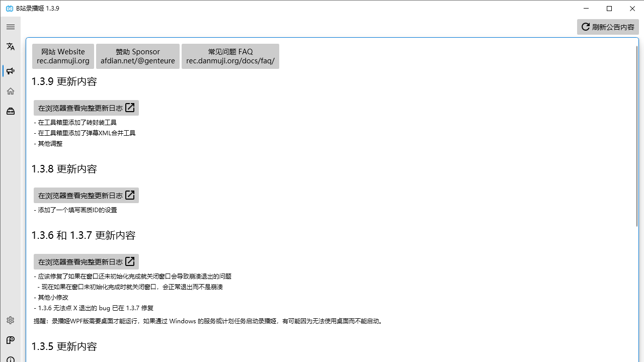Open the toolbox from the sidebar
The image size is (644, 362).
(10, 111)
